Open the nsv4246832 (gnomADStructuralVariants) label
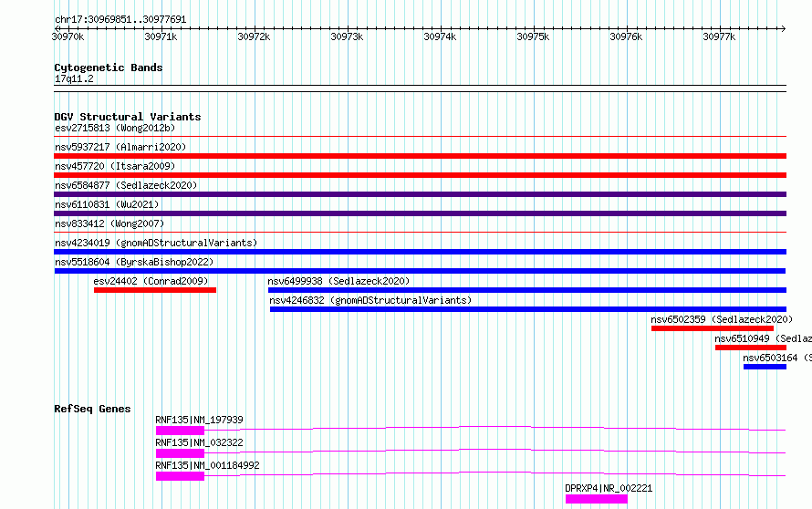This screenshot has width=812, height=509. pos(370,300)
